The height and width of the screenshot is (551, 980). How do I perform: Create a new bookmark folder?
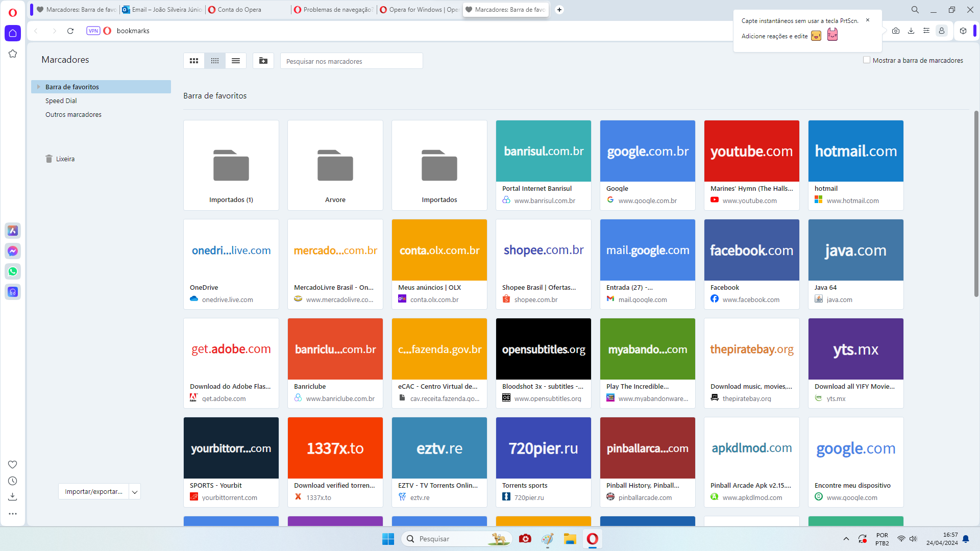pos(263,61)
